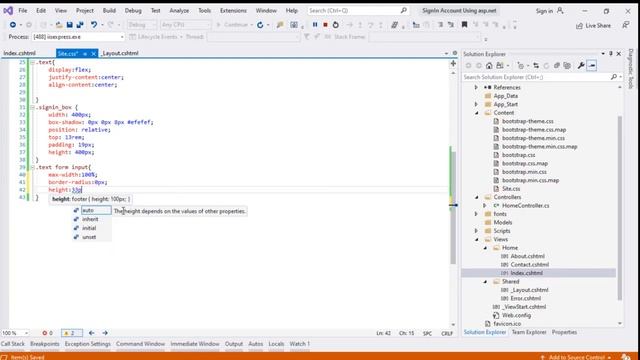Select Web.config in Solution Explorer

[x=516, y=315]
